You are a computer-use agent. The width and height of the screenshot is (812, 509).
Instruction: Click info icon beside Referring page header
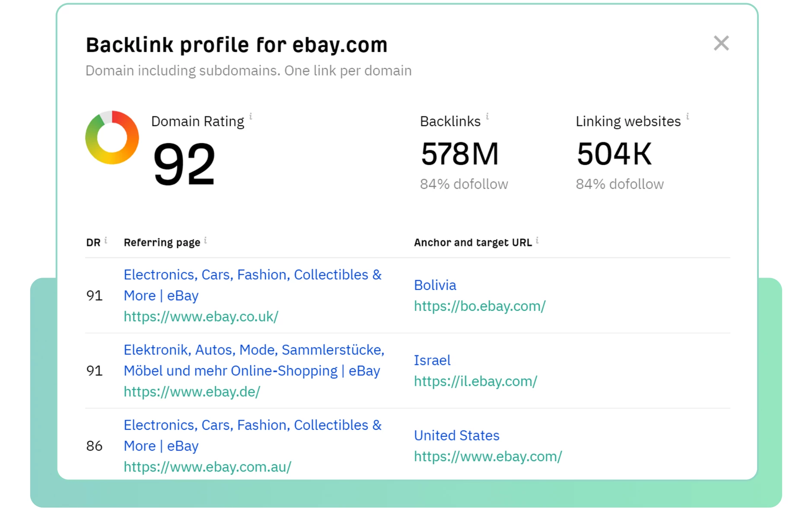[x=206, y=240]
